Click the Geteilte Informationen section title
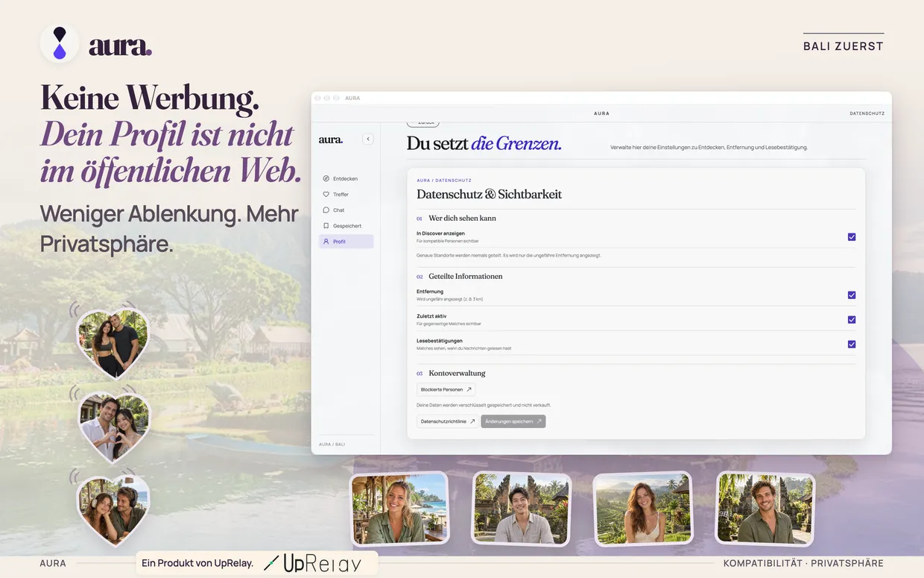The width and height of the screenshot is (924, 578). (x=466, y=277)
